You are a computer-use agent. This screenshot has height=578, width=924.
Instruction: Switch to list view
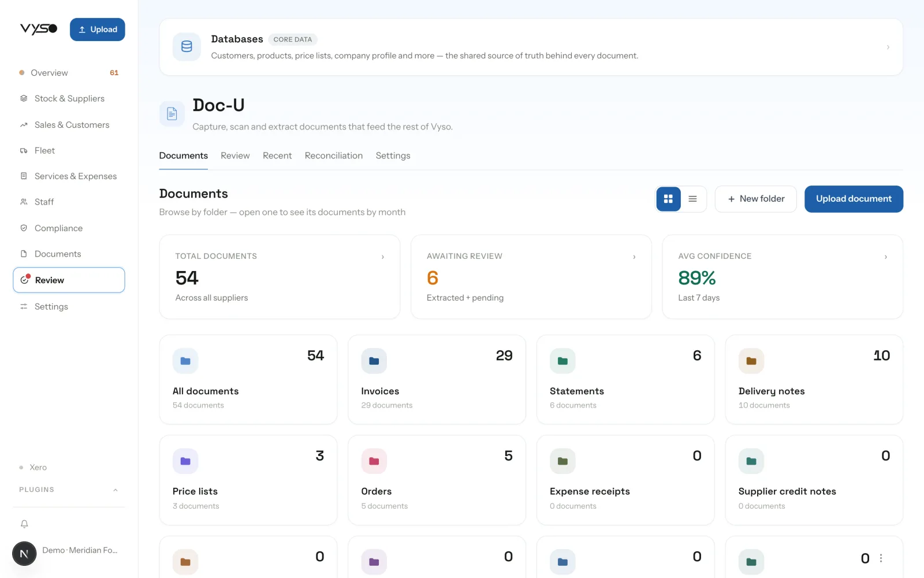pos(692,199)
